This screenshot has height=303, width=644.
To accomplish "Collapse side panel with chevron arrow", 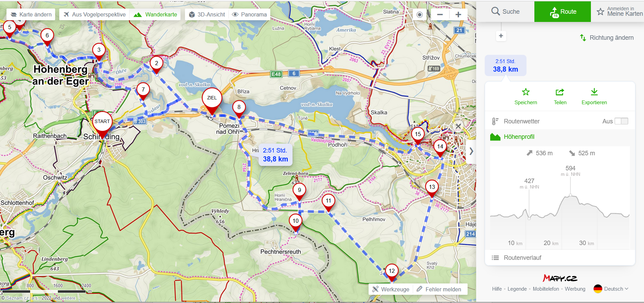I will click(x=471, y=151).
